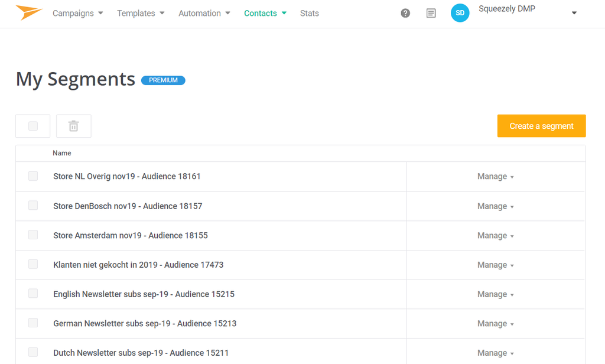605x364 pixels.
Task: Select Store NL Overig nov19 - Audience 18161
Action: click(x=127, y=177)
